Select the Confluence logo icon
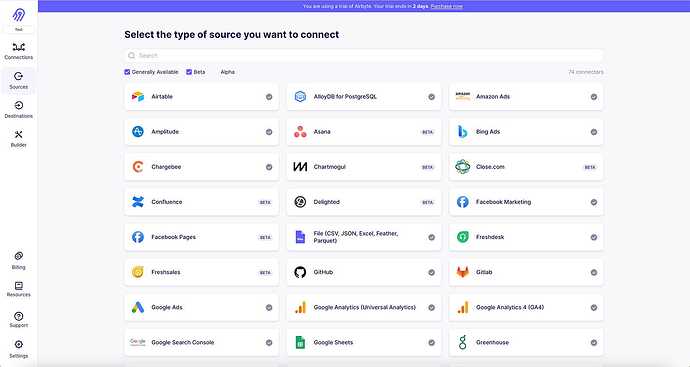This screenshot has width=690, height=367. (x=138, y=202)
